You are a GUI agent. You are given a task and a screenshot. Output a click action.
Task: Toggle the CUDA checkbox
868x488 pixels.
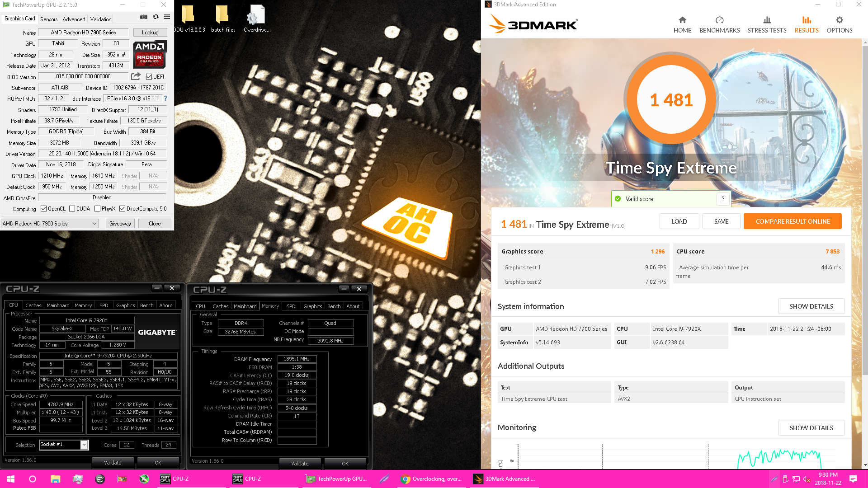72,209
